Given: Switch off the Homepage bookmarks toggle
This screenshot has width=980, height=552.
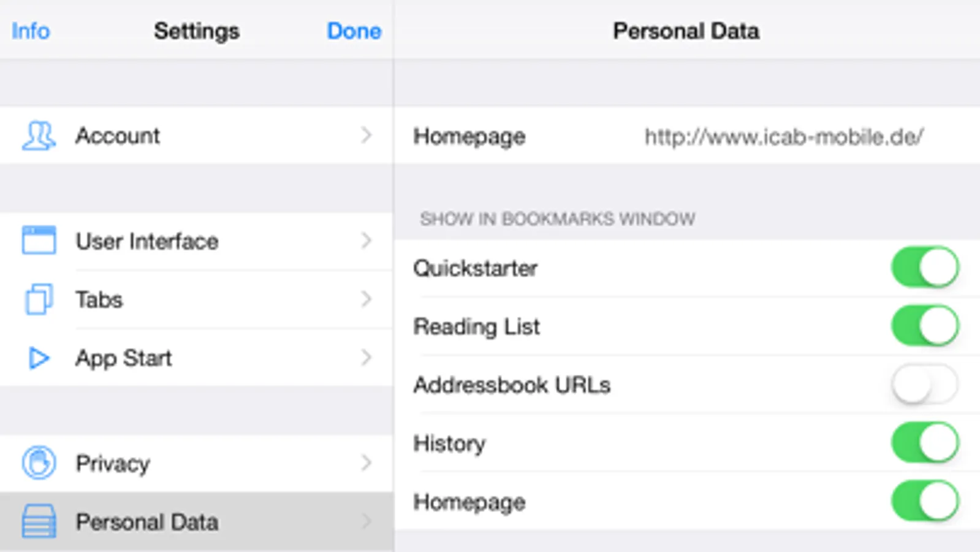Looking at the screenshot, I should 924,502.
